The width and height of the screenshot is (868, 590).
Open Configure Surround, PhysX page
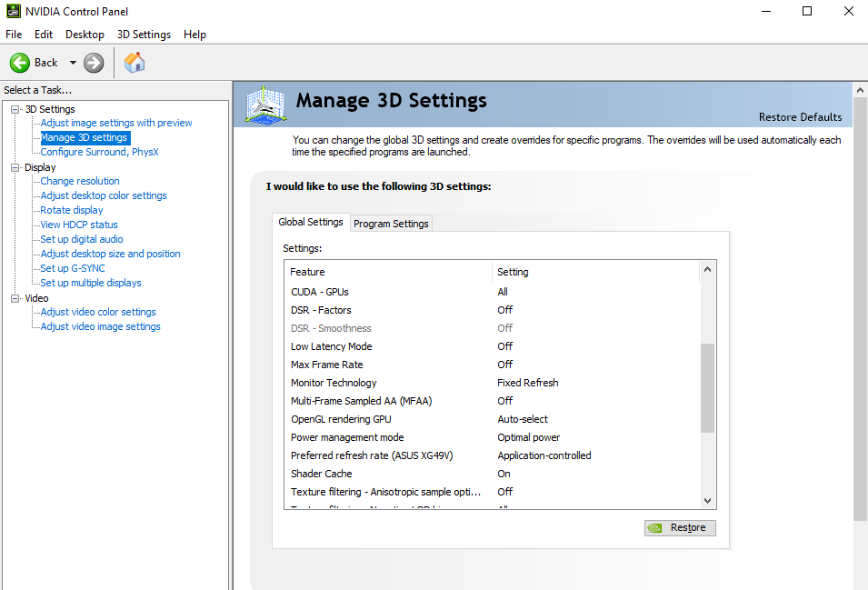[99, 152]
